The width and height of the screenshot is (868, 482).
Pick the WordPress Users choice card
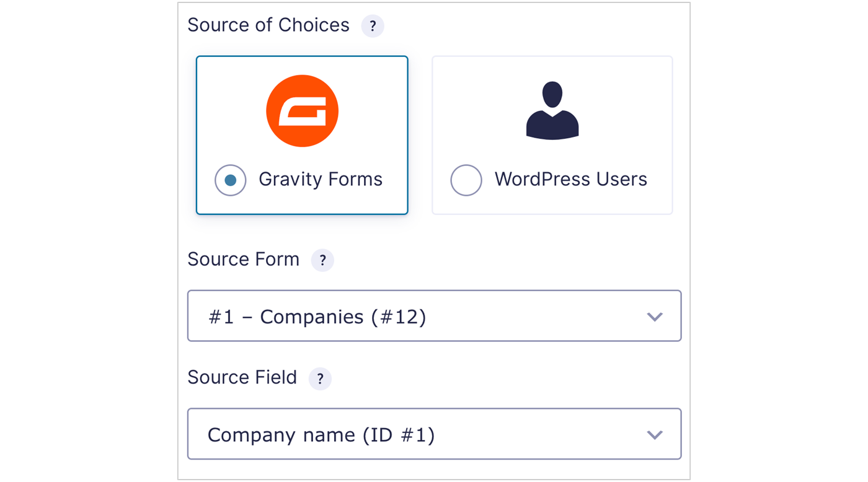click(x=552, y=135)
